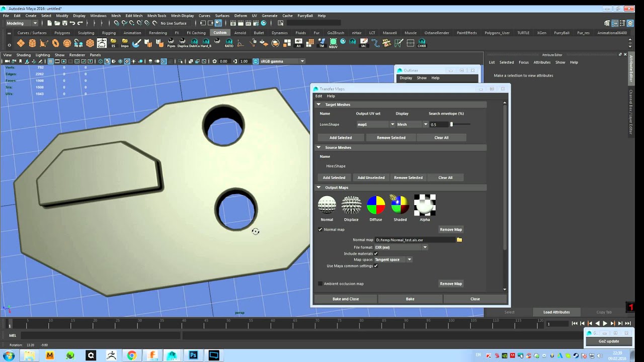Click the Load Attributes button
The width and height of the screenshot is (644, 362).
point(556,312)
